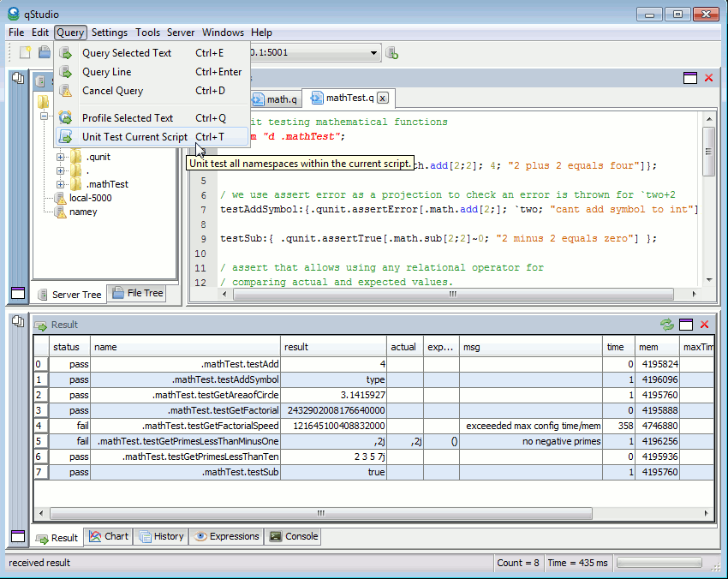Switch to the Server Tree tab

point(69,295)
